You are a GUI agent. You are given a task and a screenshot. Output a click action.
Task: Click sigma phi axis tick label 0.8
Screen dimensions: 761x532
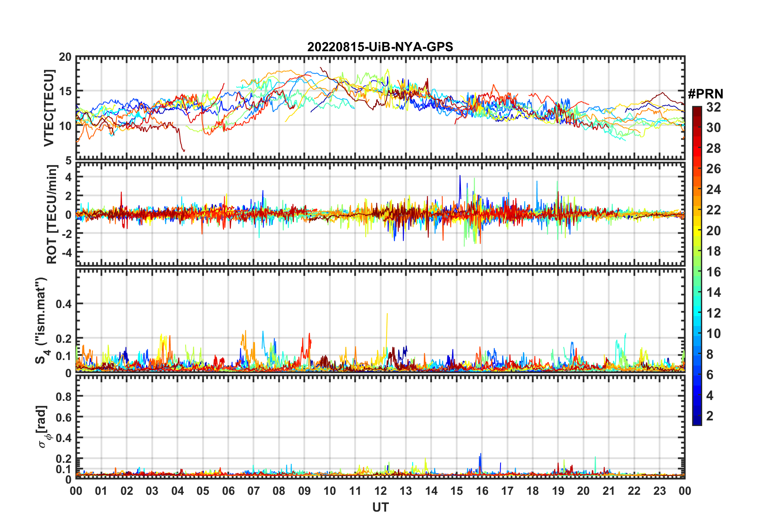click(64, 396)
